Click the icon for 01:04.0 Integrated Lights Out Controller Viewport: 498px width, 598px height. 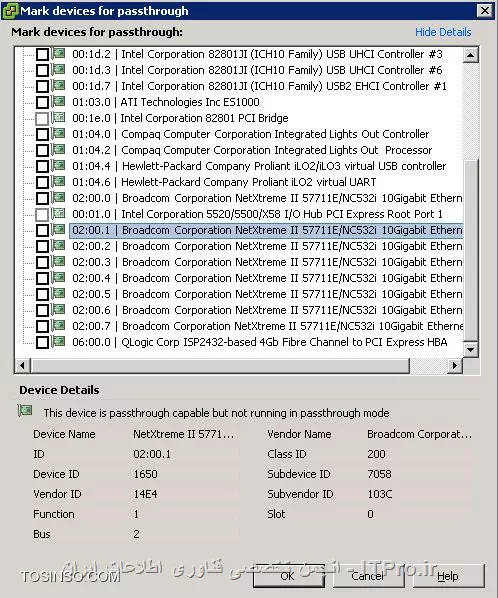click(58, 134)
